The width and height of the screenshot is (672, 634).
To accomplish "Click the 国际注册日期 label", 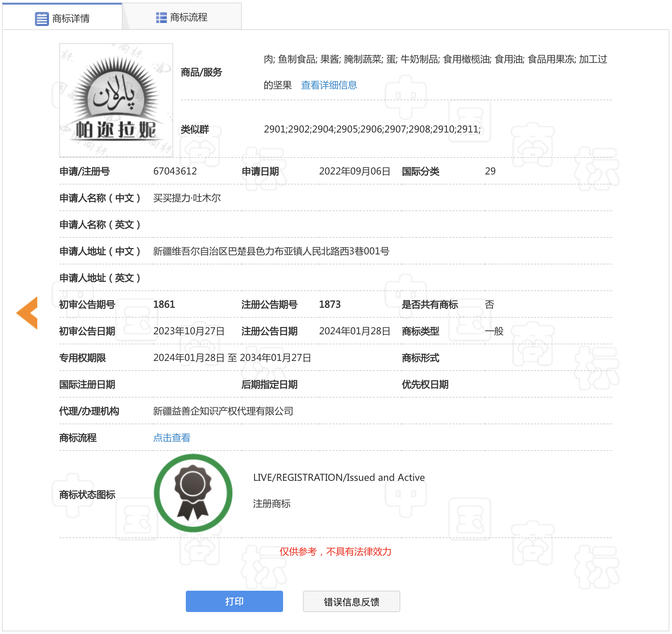I will pyautogui.click(x=87, y=385).
